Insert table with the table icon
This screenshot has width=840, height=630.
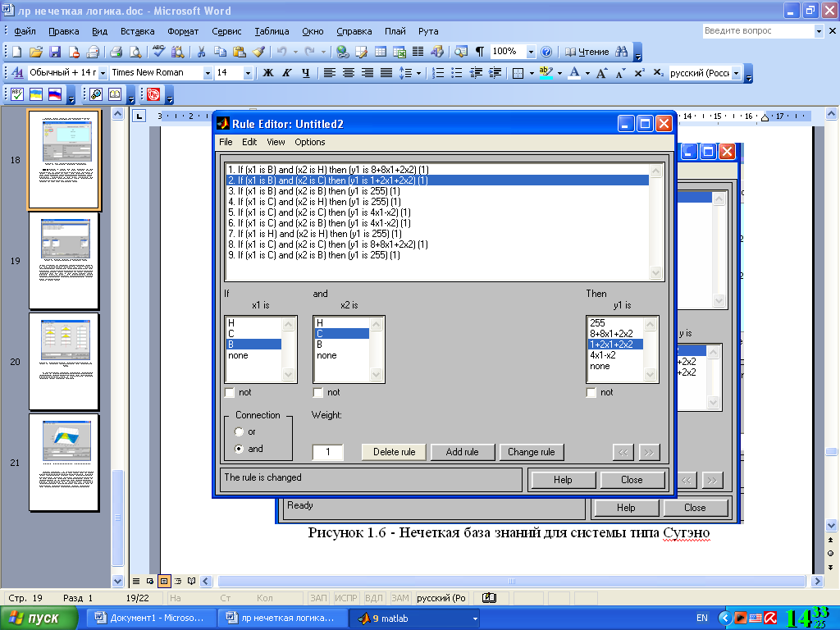tap(381, 52)
